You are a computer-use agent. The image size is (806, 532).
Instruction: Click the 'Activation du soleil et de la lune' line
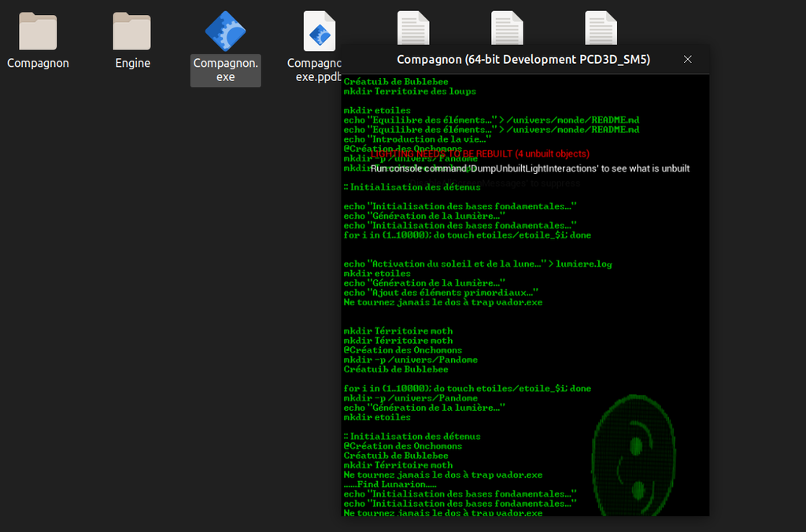[x=445, y=264]
